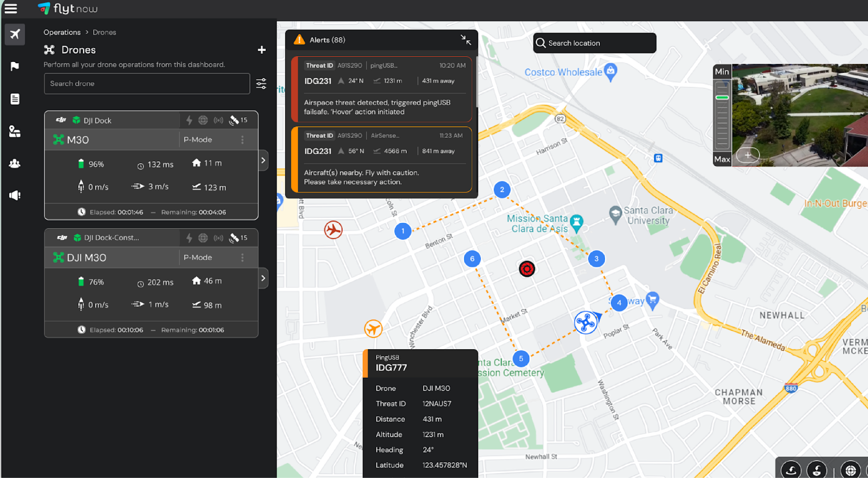
Task: Click the FlytNow logo
Action: click(x=68, y=9)
